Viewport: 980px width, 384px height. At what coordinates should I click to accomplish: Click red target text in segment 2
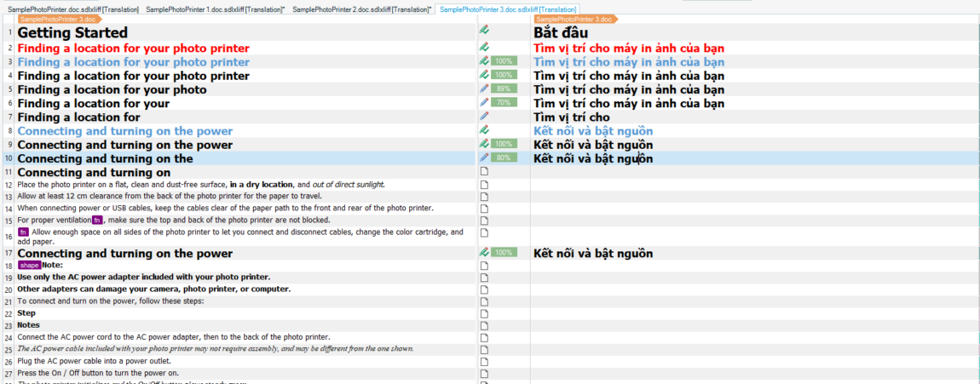tap(629, 48)
